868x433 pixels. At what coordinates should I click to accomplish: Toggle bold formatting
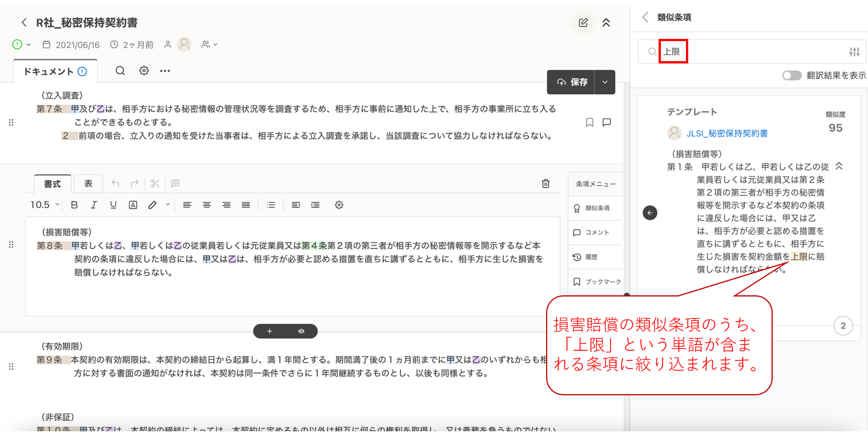[x=74, y=205]
